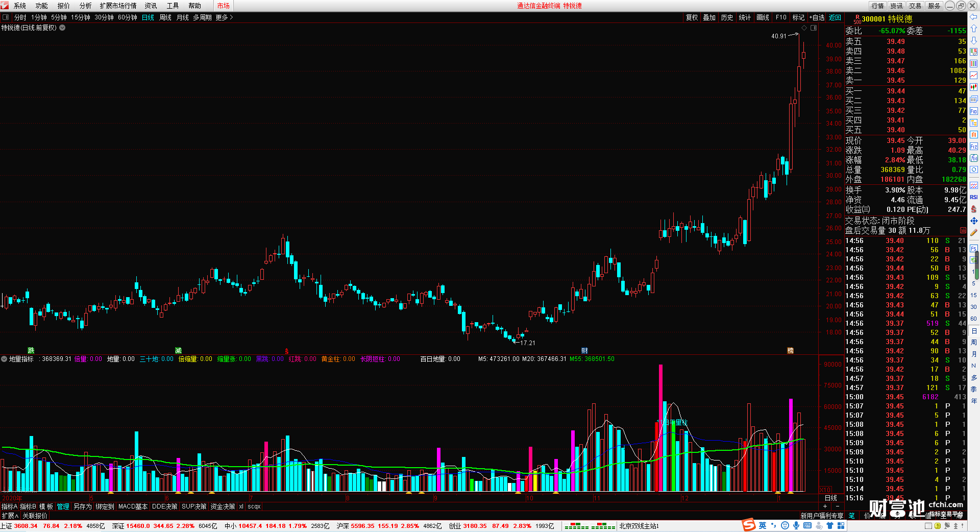This screenshot has width=980, height=532.
Task: Click the 新用户福利专享 link
Action: click(822, 516)
